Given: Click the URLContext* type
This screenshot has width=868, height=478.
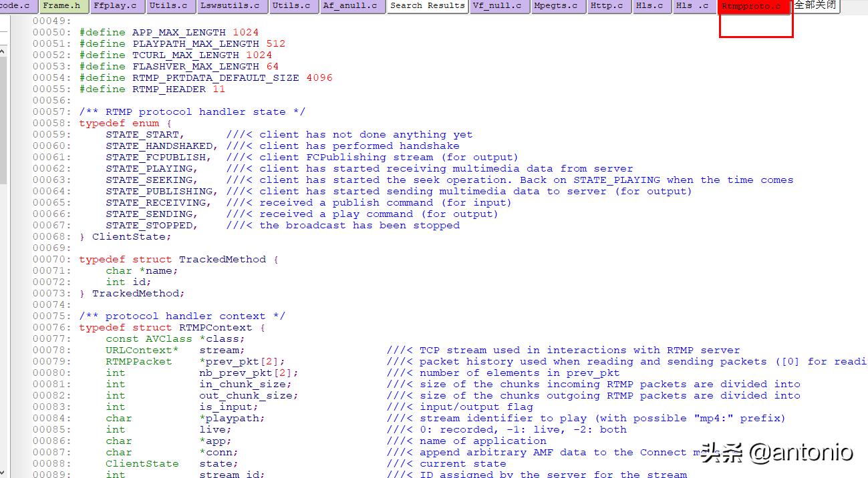Looking at the screenshot, I should [x=142, y=350].
